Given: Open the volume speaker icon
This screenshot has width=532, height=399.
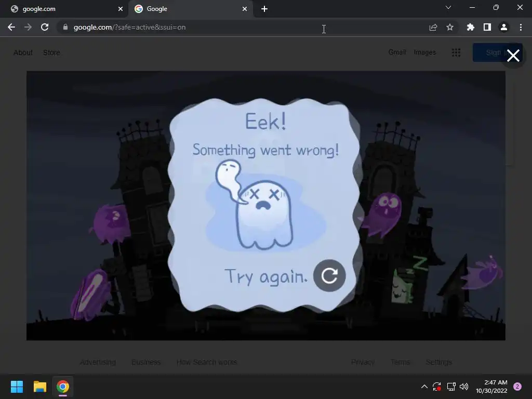Looking at the screenshot, I should [x=464, y=387].
